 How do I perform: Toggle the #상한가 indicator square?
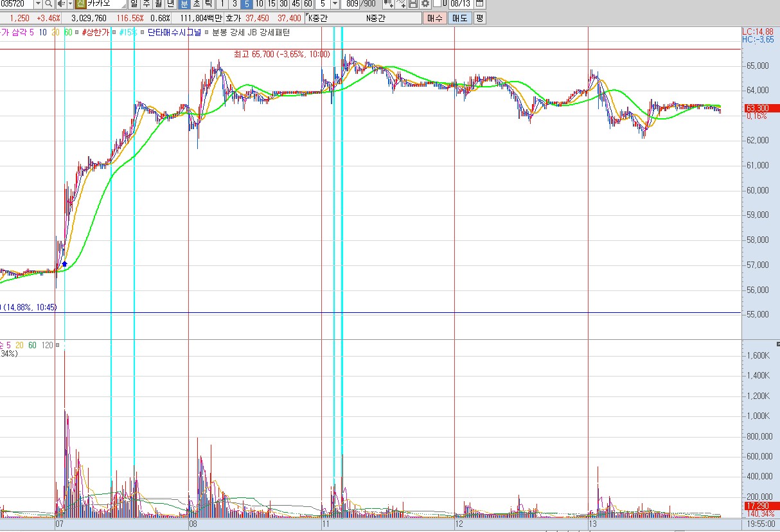[76, 32]
